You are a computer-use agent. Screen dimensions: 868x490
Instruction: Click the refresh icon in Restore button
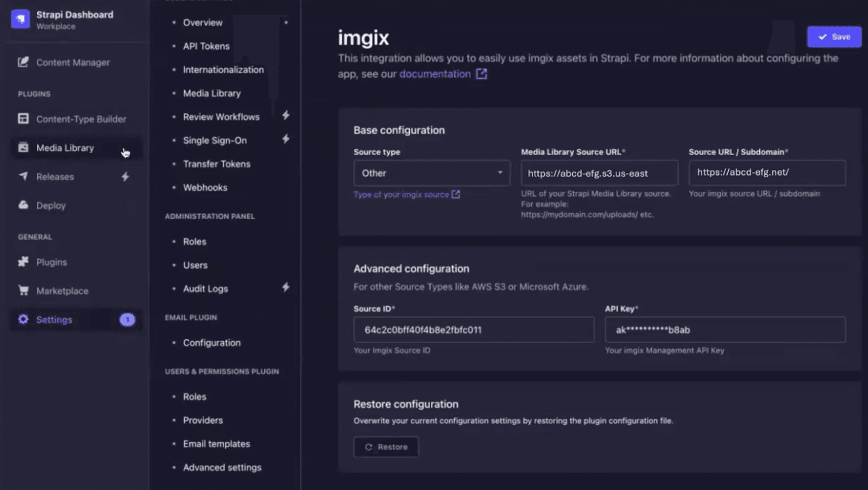(x=368, y=447)
